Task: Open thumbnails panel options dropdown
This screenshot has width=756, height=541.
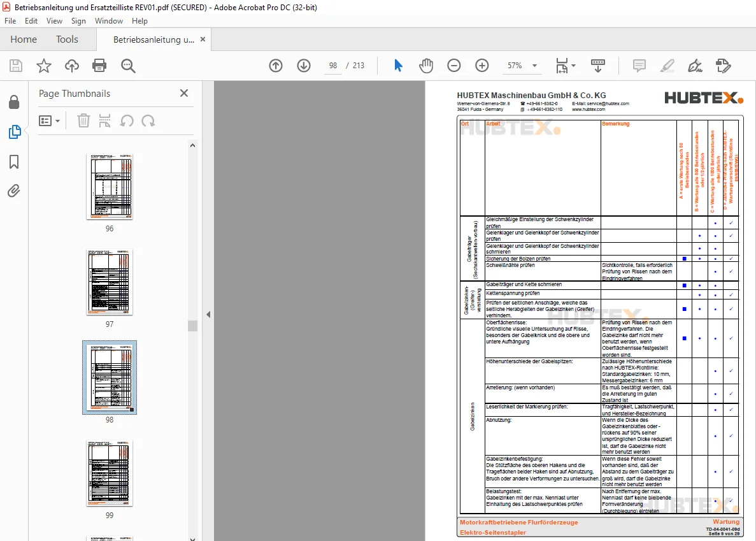Action: [x=49, y=120]
